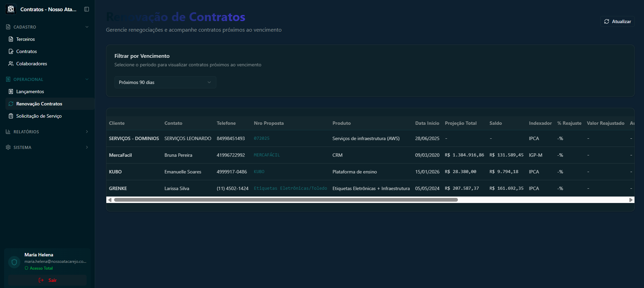Viewport: 644px width, 288px height.
Task: Click the Valor Reajustado column header
Action: pos(606,123)
